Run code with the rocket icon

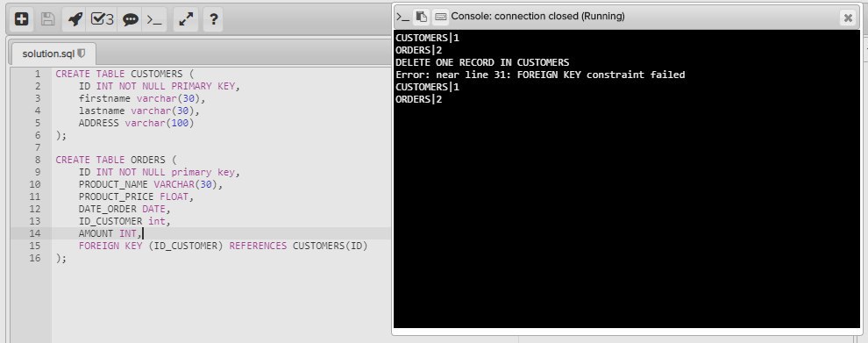75,19
